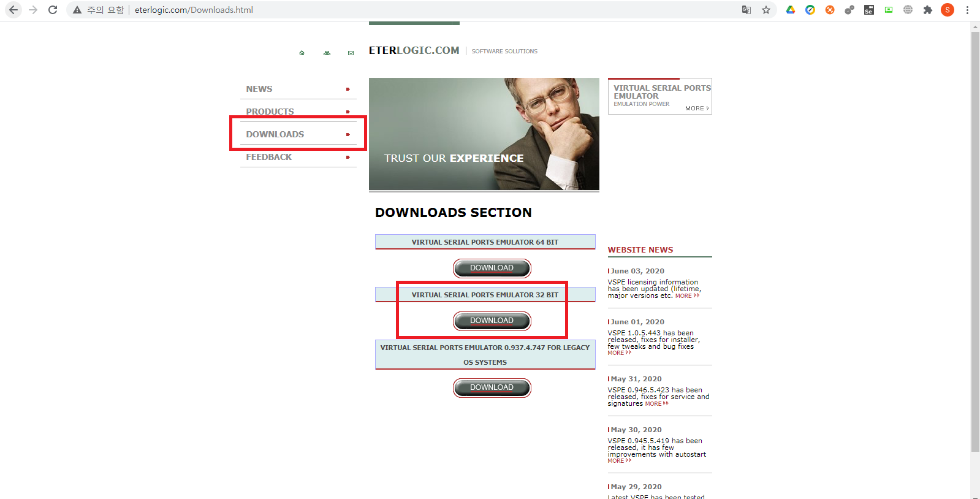Open MORE link for June 01, 2020 news

[x=619, y=353]
